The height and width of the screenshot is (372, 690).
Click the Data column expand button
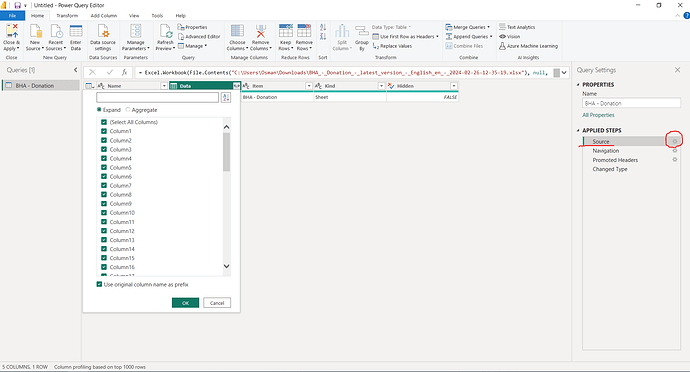236,86
